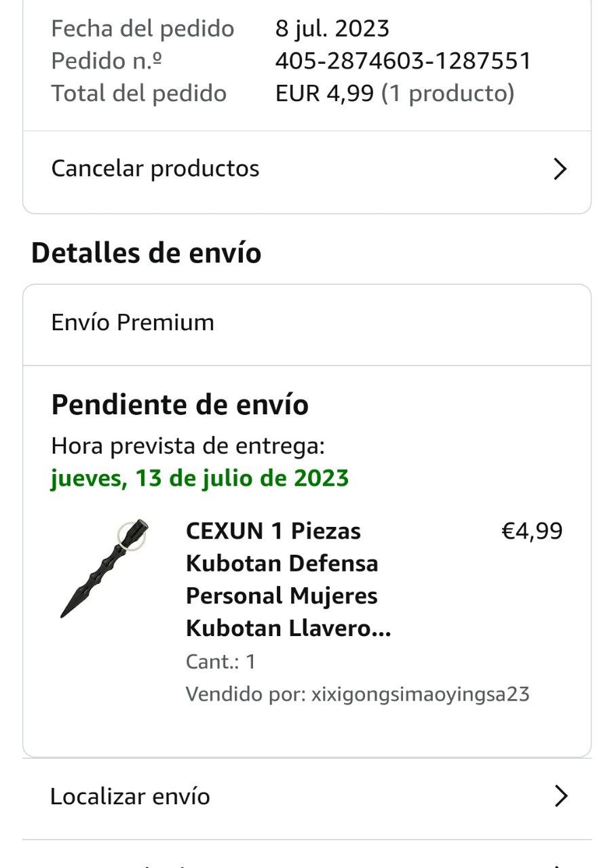The height and width of the screenshot is (868, 614).
Task: Tap the Fecha del pedido label
Action: click(x=142, y=28)
